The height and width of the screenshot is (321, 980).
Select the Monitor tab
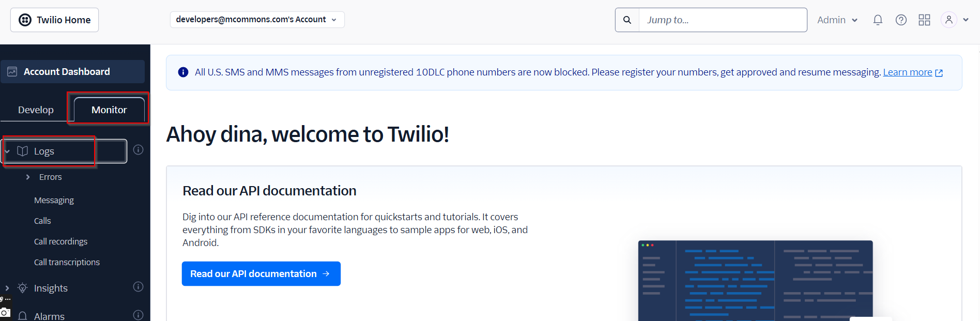point(109,110)
